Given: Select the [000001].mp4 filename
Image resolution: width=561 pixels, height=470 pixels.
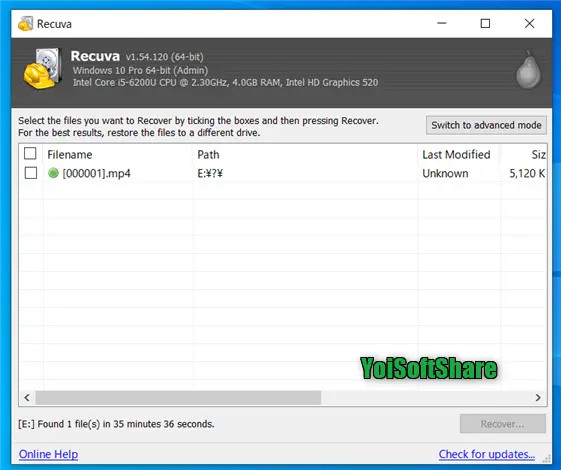Looking at the screenshot, I should tap(96, 173).
